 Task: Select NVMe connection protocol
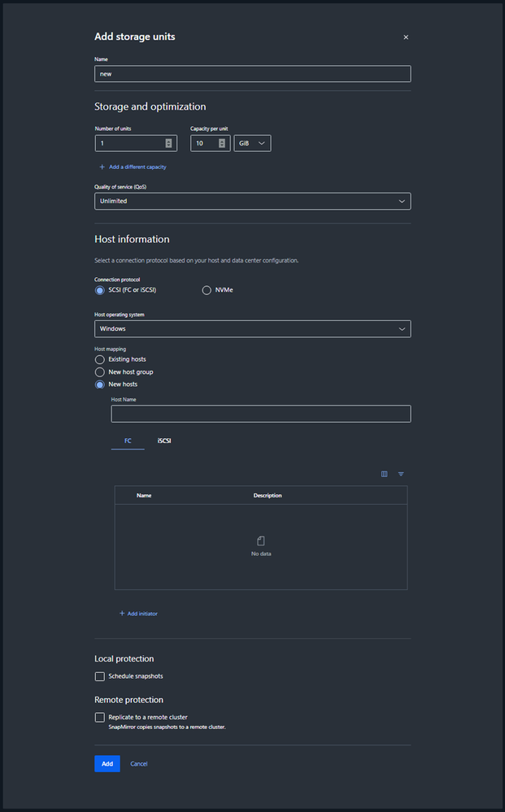tap(207, 290)
